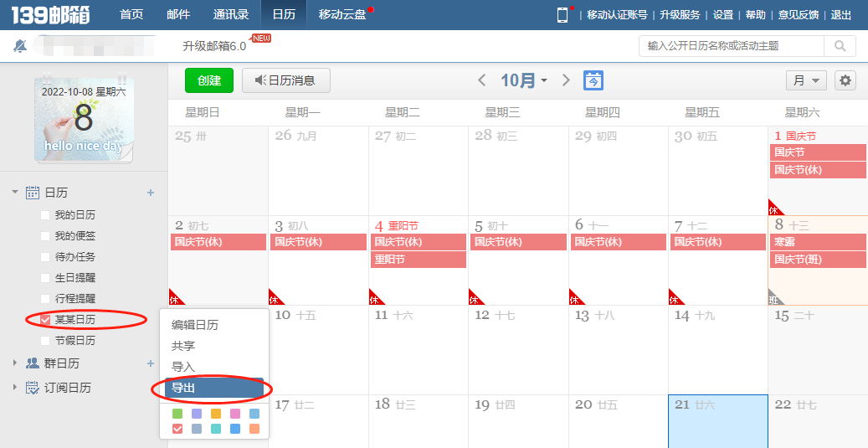Image resolution: width=868 pixels, height=448 pixels.
Task: Pick the green color swatch
Action: [x=177, y=414]
